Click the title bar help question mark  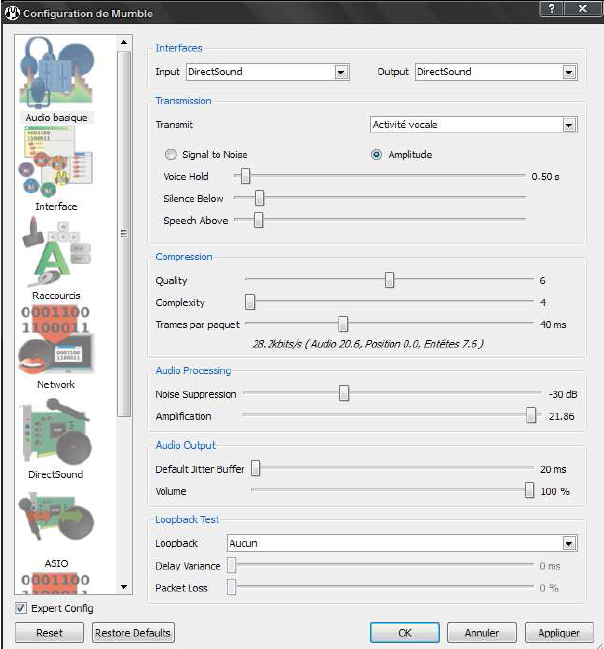click(552, 9)
